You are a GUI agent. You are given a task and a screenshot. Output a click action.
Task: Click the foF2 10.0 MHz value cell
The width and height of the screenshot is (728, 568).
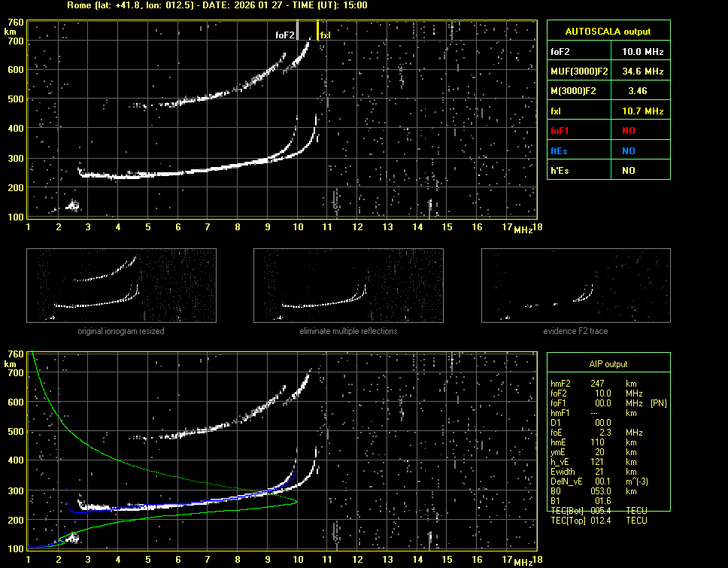(x=642, y=51)
